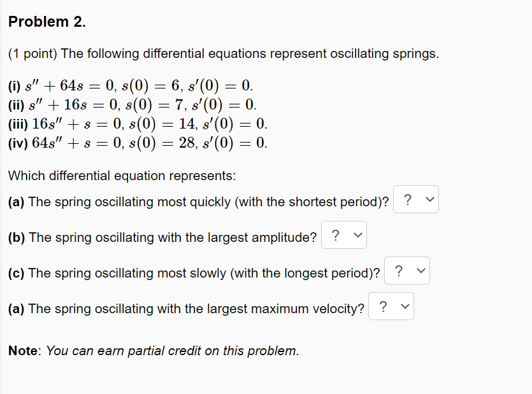Select the question mark in the velocity dropdown

(x=383, y=306)
